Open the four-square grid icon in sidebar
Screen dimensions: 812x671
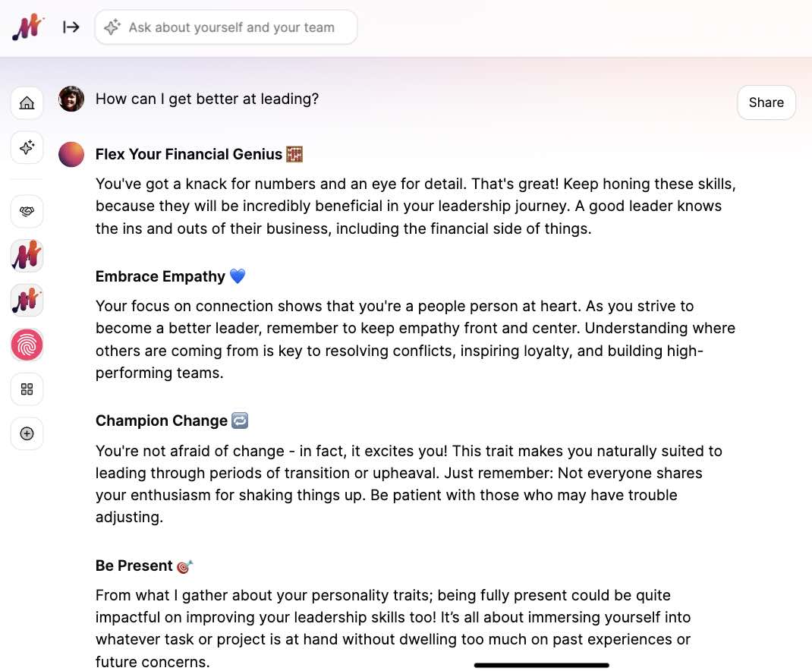27,389
